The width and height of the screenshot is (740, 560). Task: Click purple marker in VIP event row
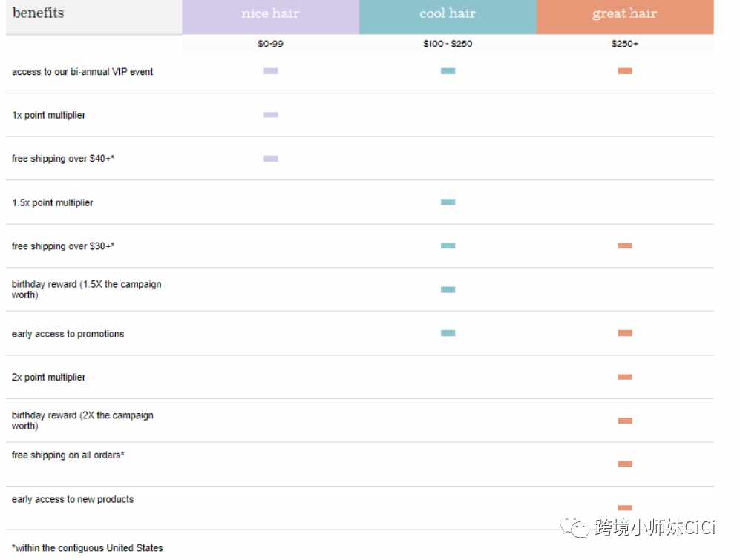(271, 71)
